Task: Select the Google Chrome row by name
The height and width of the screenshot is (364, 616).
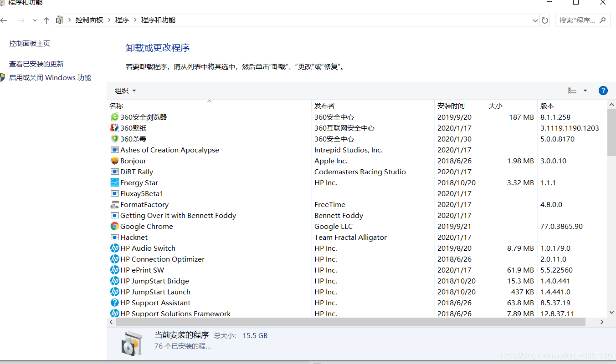Action: [147, 226]
